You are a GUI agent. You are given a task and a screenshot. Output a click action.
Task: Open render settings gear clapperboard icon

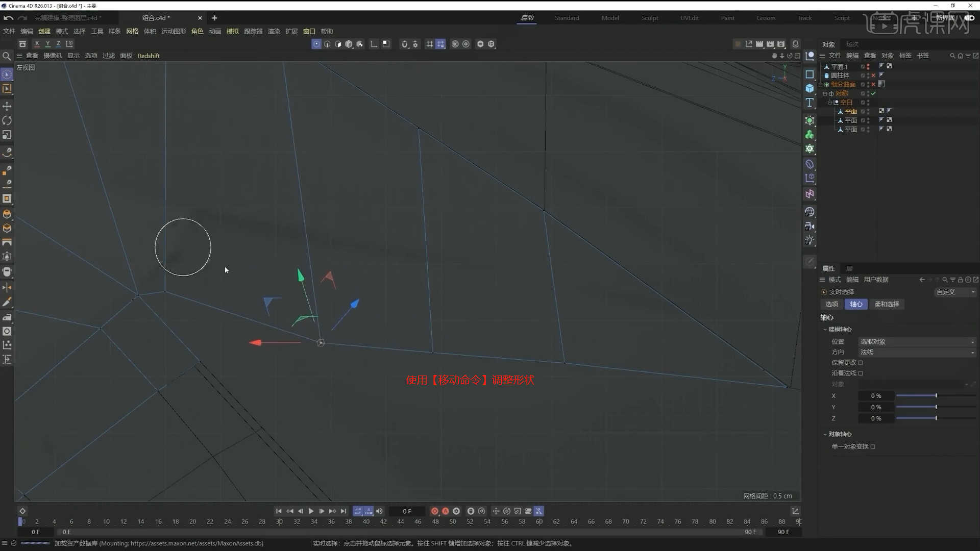pos(781,44)
